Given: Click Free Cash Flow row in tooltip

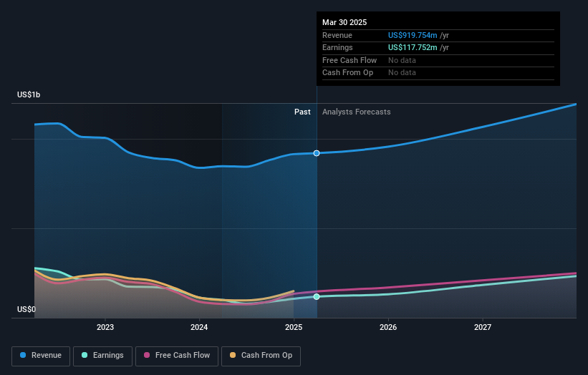Looking at the screenshot, I should (438, 60).
